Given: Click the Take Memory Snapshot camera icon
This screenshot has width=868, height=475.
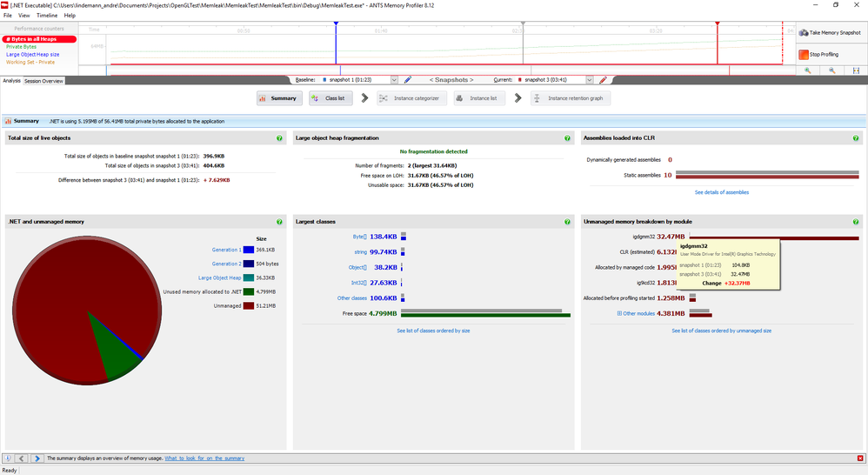Looking at the screenshot, I should (x=804, y=33).
